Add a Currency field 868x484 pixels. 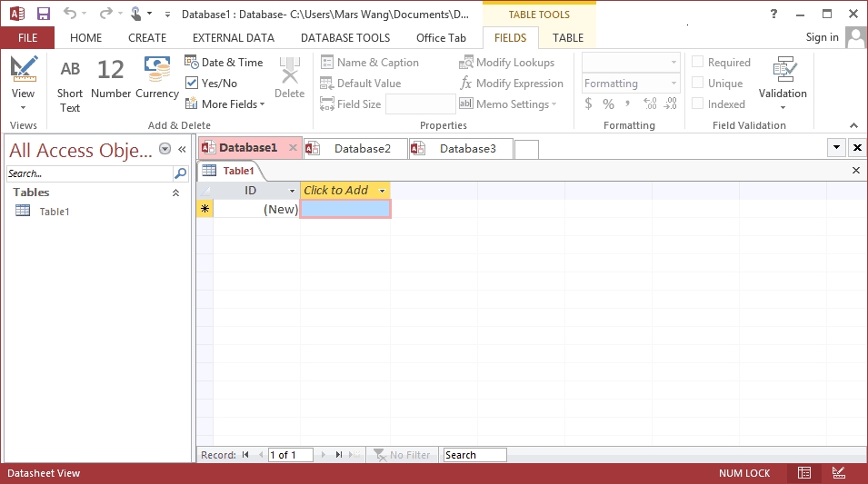pos(157,78)
